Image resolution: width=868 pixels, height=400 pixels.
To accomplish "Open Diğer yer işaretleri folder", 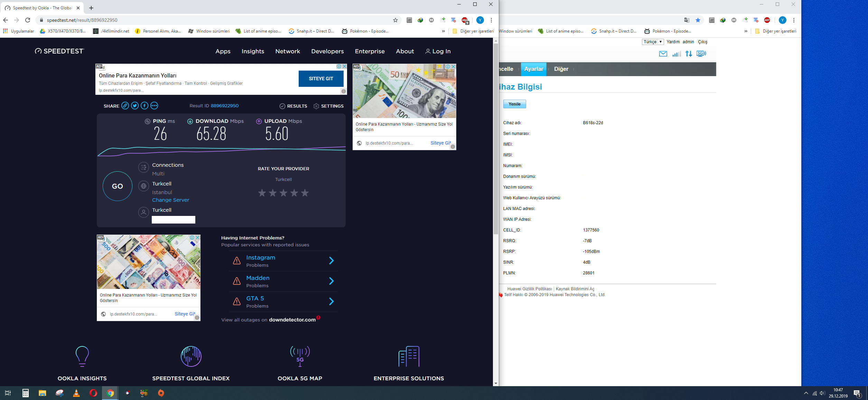I will click(x=473, y=31).
